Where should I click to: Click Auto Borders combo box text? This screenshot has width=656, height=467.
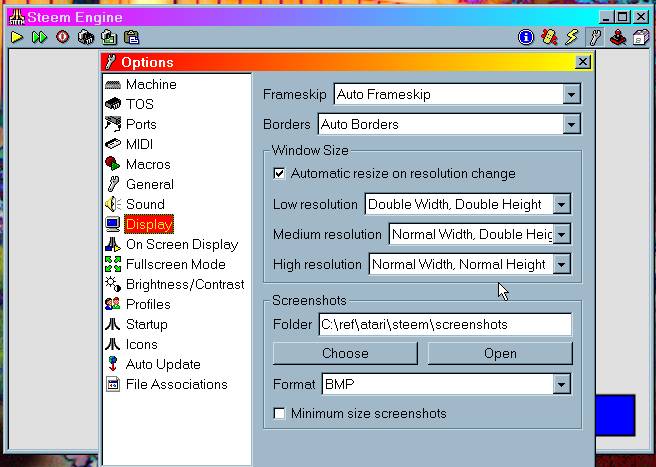[x=359, y=124]
